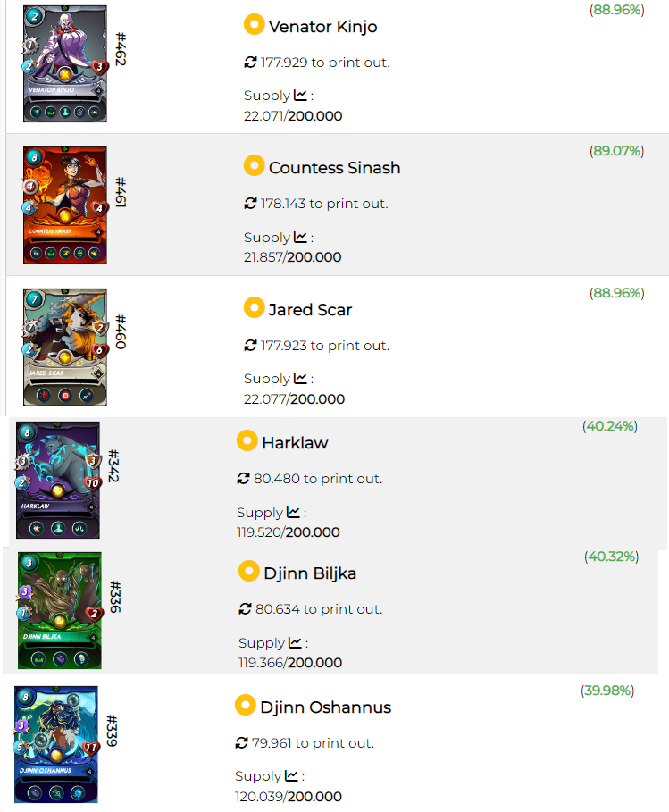This screenshot has height=812, width=669.
Task: Click the supply chart icon under Countess Sinash
Action: click(x=300, y=237)
